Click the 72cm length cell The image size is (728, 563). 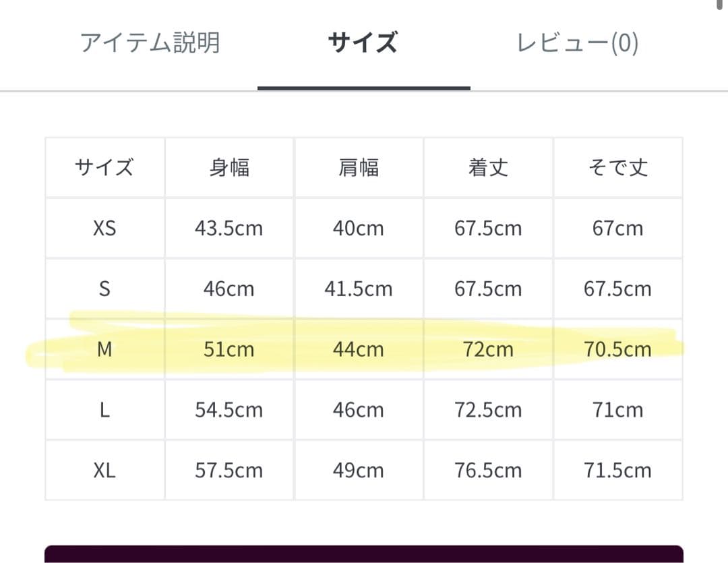[488, 349]
